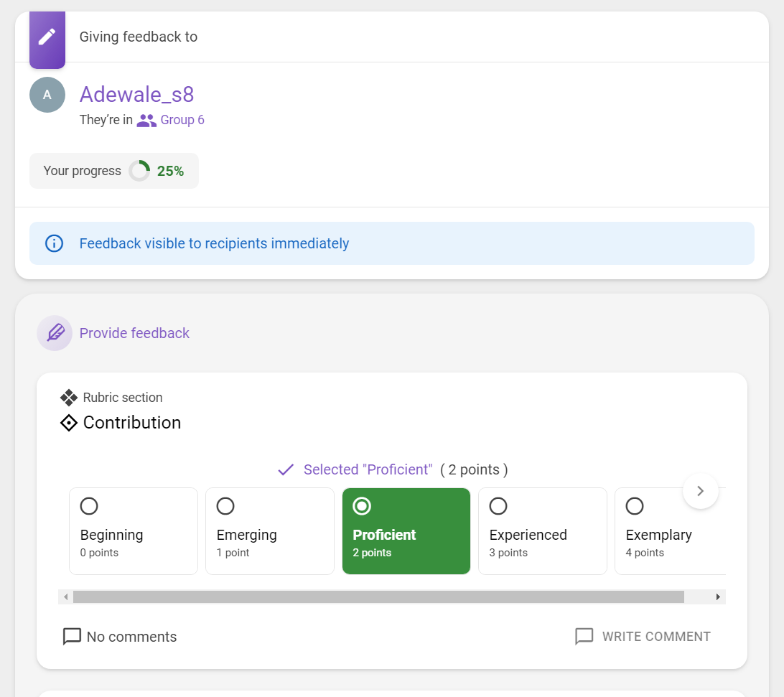The image size is (784, 697).
Task: Click the group people icon
Action: pos(146,121)
